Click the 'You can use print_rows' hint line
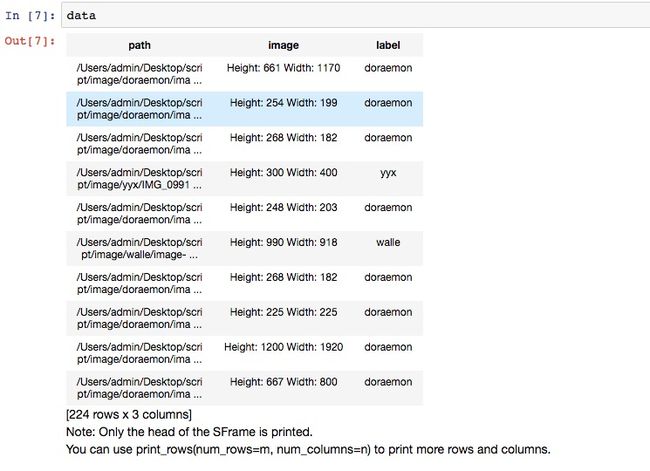This screenshot has height=471, width=650. pyautogui.click(x=308, y=449)
